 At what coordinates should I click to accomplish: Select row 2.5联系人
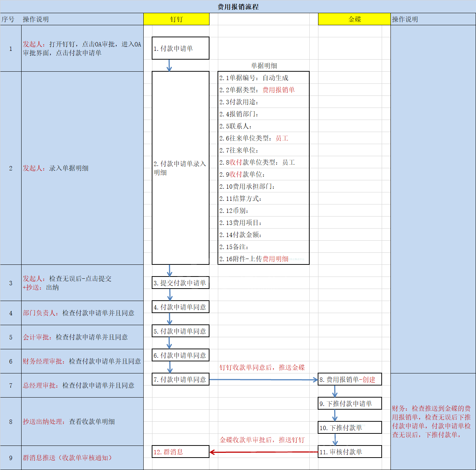[264, 126]
